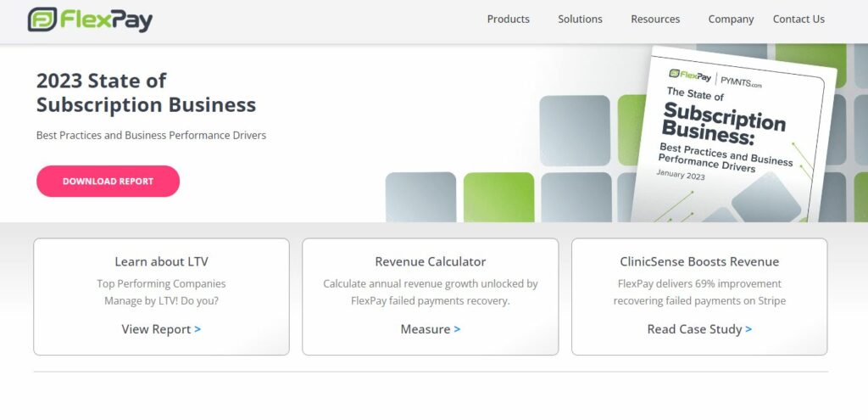Viewport: 868px width, 420px height.
Task: Click the arrow next to Measure
Action: pyautogui.click(x=457, y=329)
